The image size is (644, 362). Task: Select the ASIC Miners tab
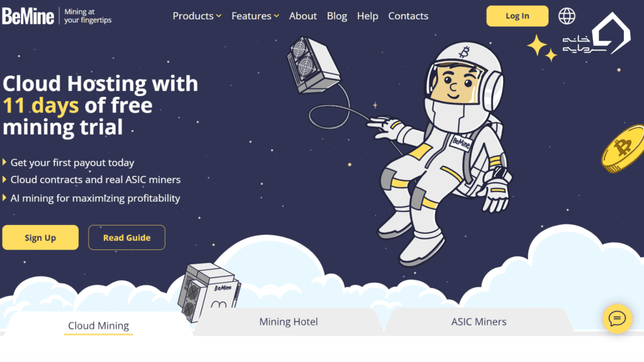[479, 322]
